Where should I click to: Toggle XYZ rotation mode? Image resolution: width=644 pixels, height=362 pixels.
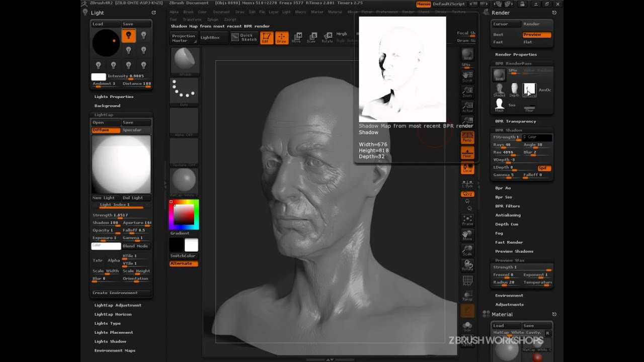pyautogui.click(x=467, y=194)
